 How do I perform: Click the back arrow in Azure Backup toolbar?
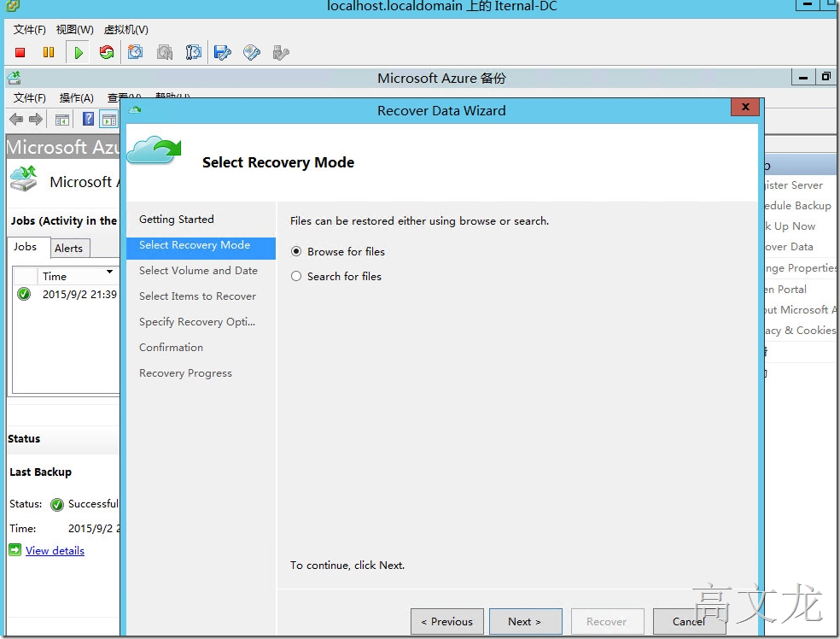[x=16, y=119]
